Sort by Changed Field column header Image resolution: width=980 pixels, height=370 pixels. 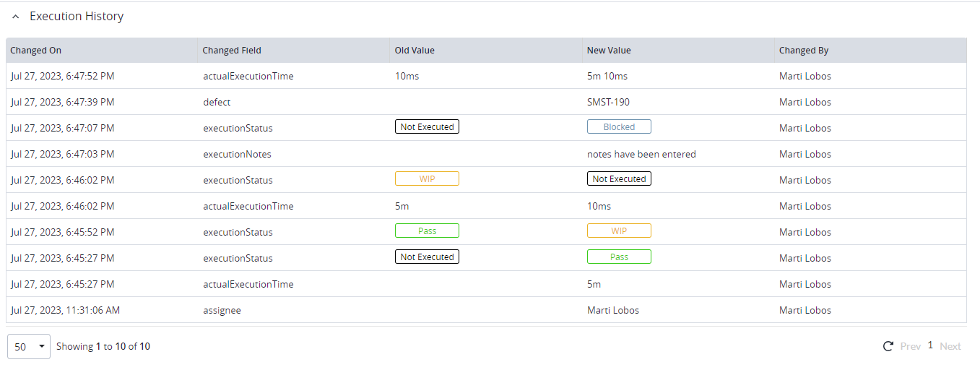click(x=232, y=51)
